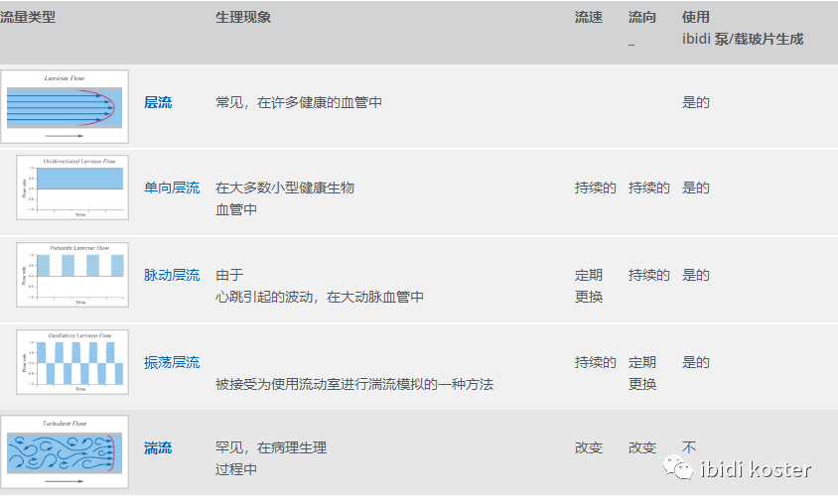This screenshot has width=838, height=504.
Task: Click 流向 cell 持续的 in 脉动层流 row
Action: (648, 275)
